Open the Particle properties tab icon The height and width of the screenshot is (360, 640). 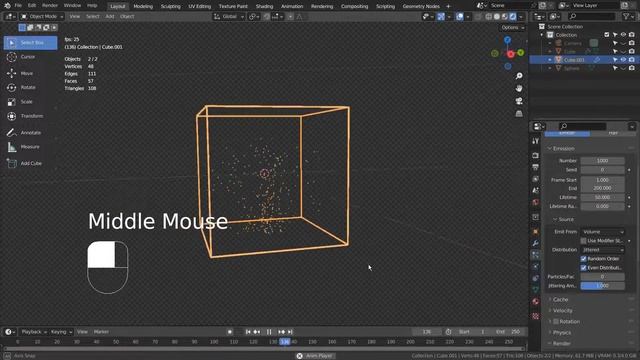[x=536, y=255]
